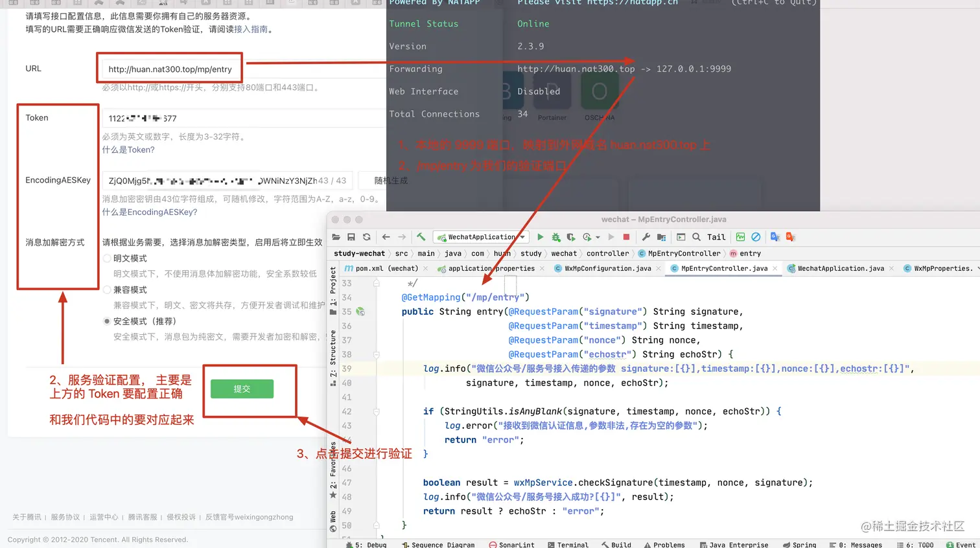This screenshot has width=980, height=548.
Task: Click the Run with Coverage icon
Action: 571,237
